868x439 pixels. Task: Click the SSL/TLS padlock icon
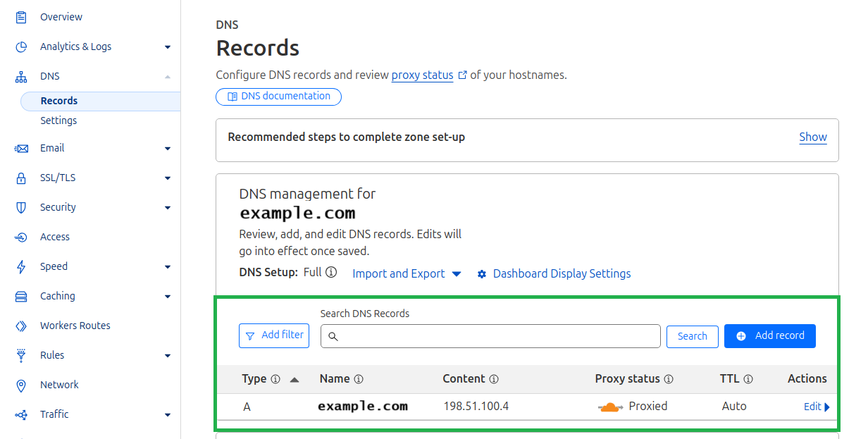[x=21, y=178]
